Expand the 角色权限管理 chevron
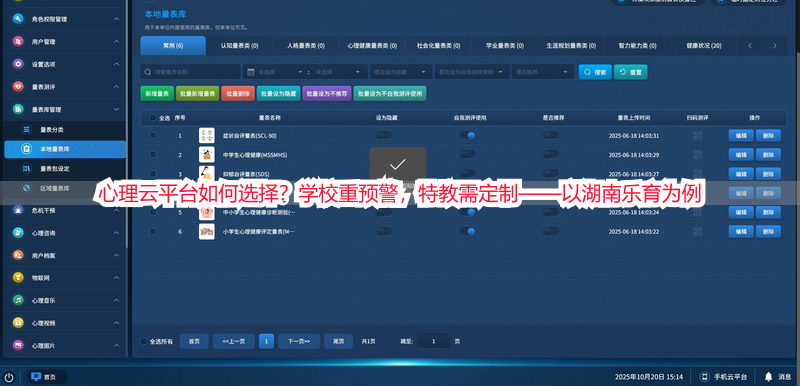 point(116,19)
